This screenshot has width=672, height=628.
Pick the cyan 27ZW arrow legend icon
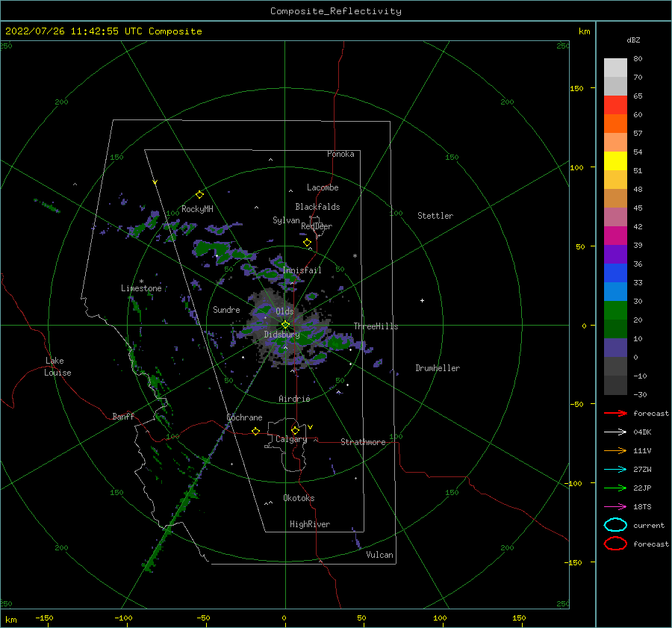pos(615,469)
